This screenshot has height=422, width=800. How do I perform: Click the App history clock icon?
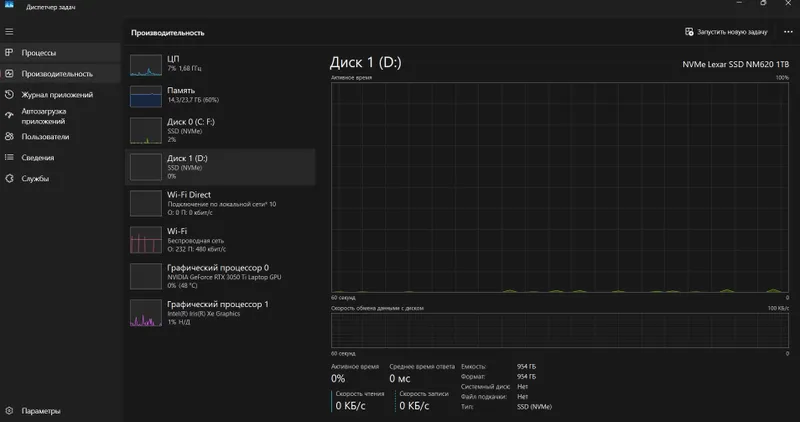click(x=9, y=94)
